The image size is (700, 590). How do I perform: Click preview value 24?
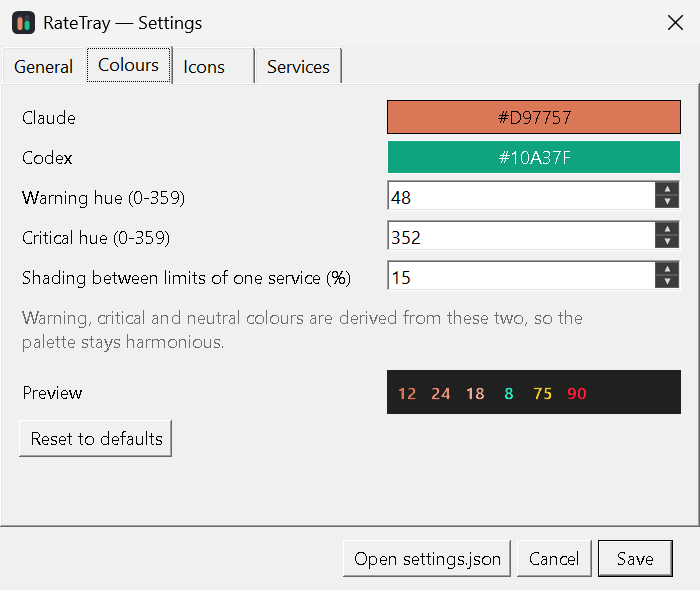click(441, 394)
